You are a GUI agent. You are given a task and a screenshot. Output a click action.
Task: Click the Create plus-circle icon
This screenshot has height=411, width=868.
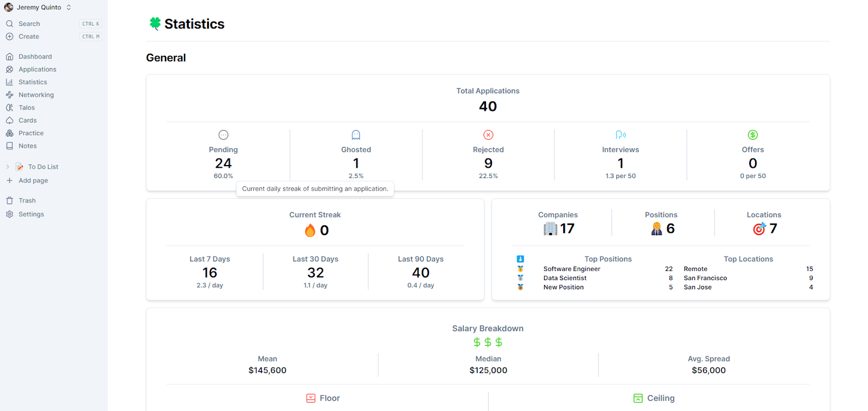[x=10, y=36]
